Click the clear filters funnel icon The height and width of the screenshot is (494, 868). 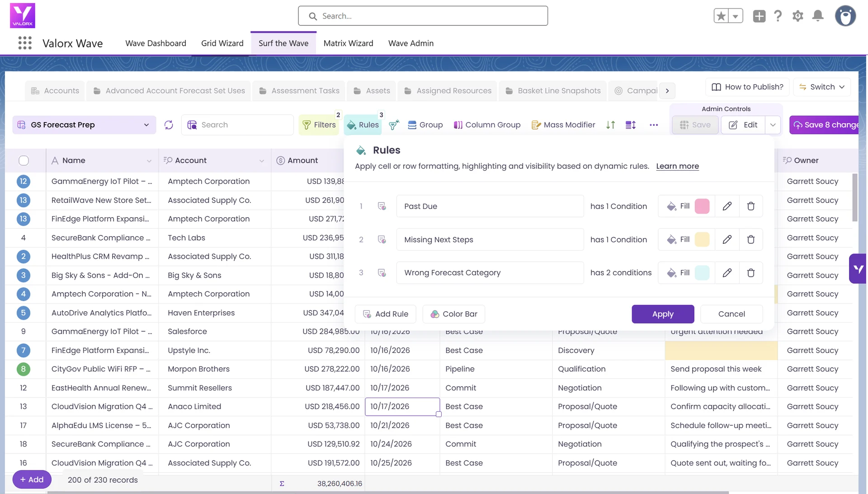pyautogui.click(x=394, y=125)
